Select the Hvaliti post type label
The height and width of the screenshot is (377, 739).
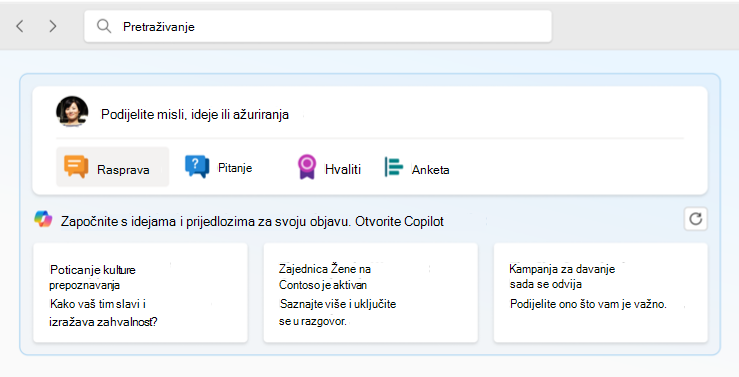pos(343,170)
